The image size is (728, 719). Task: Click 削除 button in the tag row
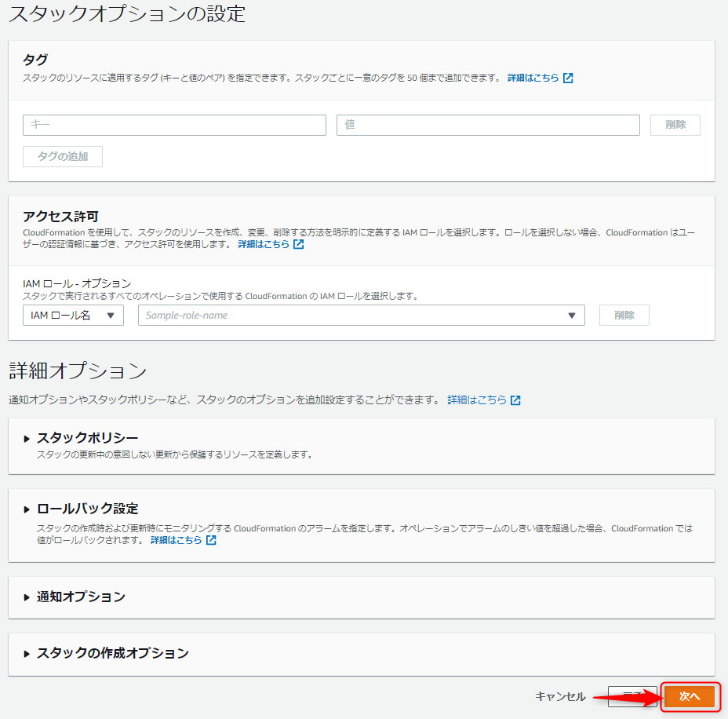[675, 125]
